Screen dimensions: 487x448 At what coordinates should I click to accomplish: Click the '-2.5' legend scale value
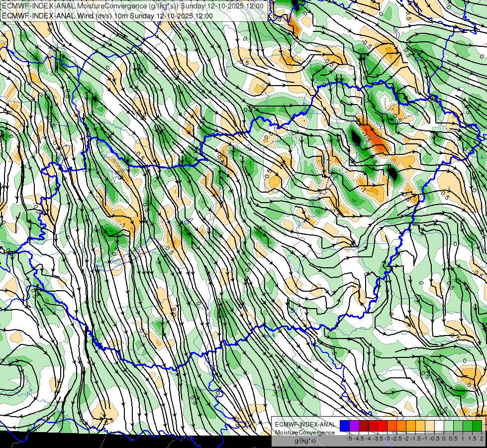pos(396,439)
